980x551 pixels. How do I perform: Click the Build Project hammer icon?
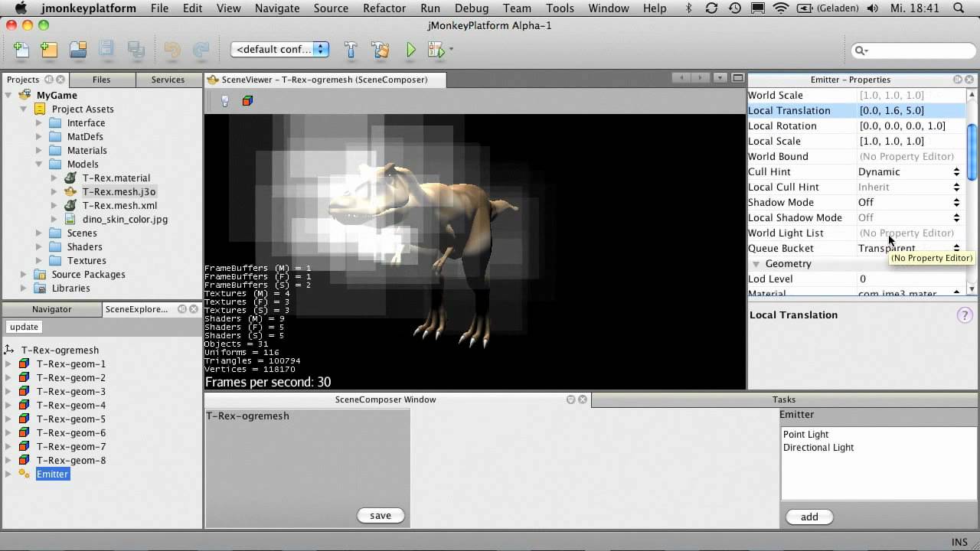point(351,50)
